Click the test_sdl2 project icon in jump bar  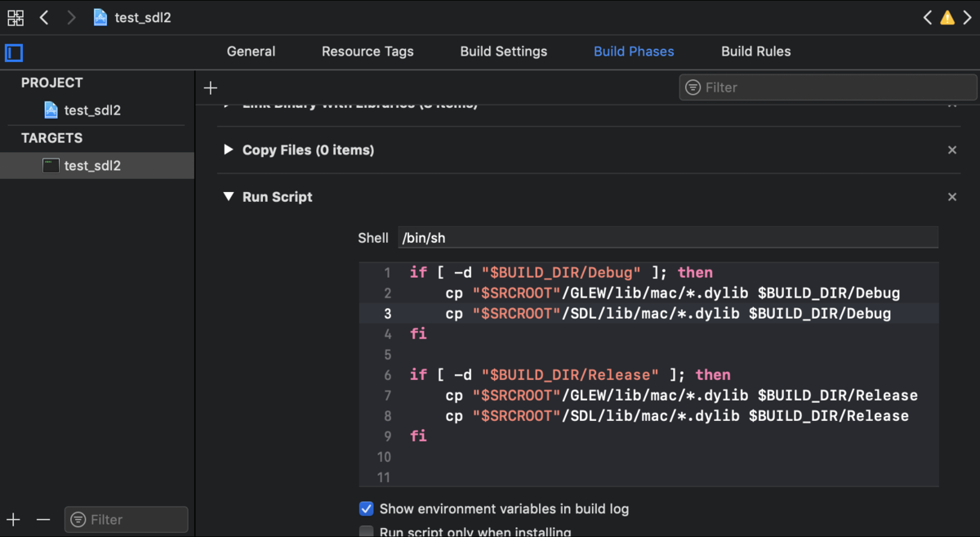(100, 17)
